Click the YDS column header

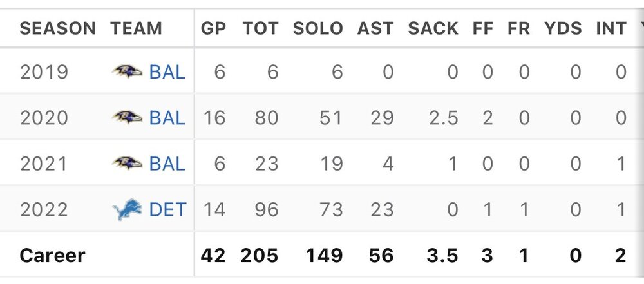(563, 29)
